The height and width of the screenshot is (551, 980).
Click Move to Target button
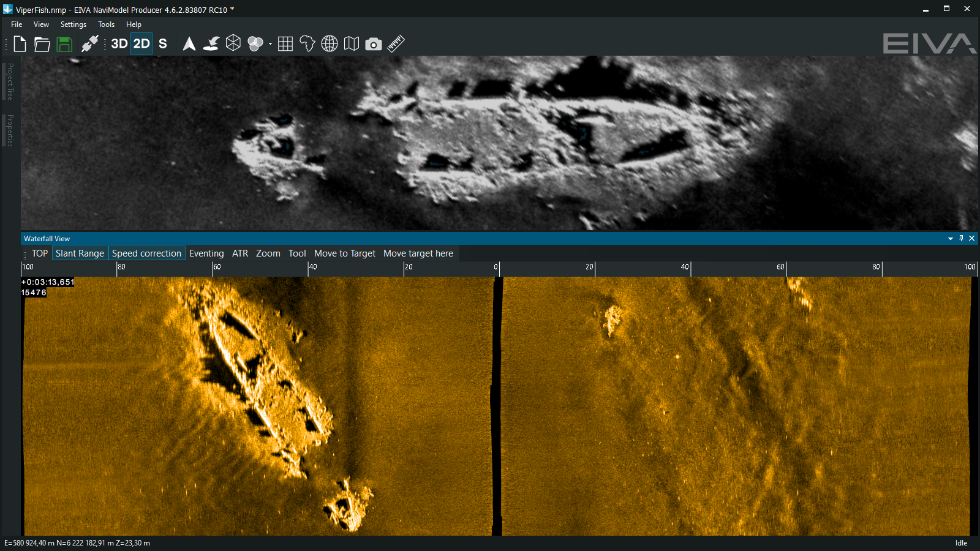[x=344, y=253]
